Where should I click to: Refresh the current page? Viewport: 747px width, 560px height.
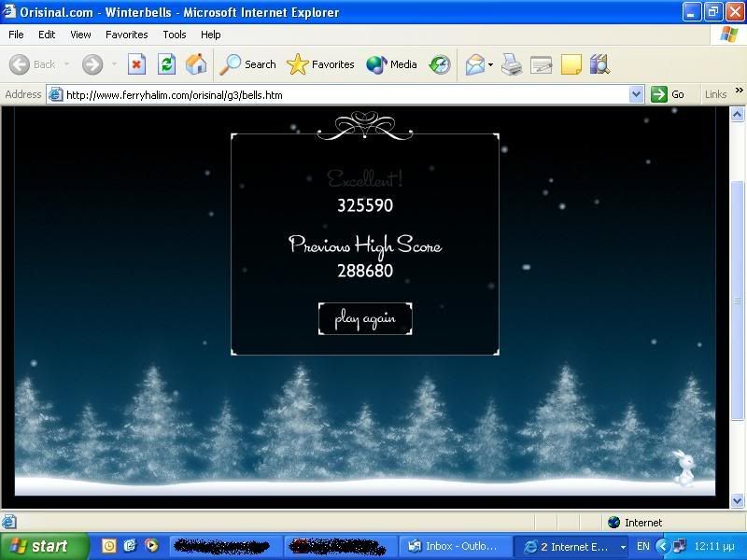pos(167,64)
